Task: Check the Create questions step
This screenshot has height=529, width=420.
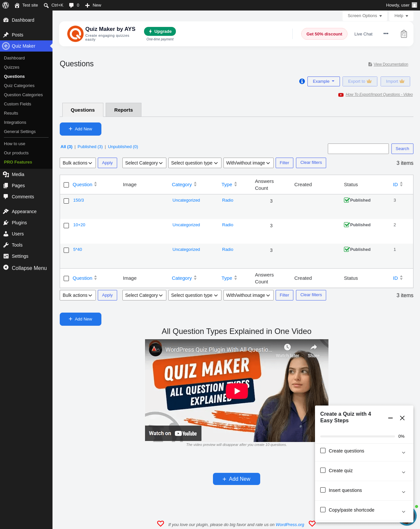Action: point(323,451)
